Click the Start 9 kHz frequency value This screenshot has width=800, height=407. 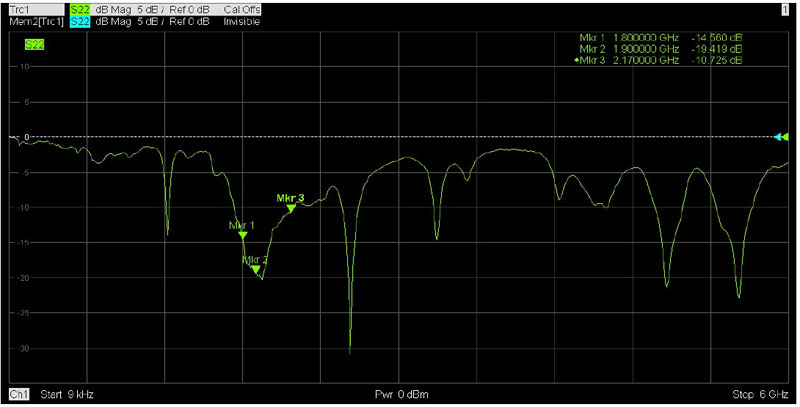point(67,394)
